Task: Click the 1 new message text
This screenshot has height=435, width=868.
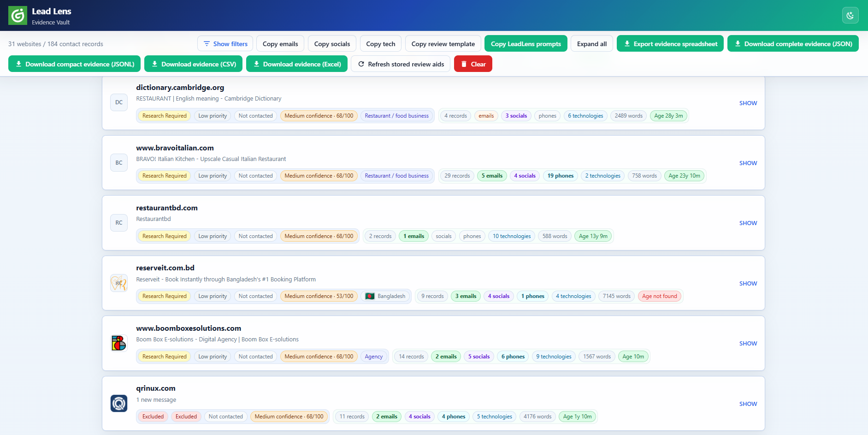Action: tap(156, 400)
